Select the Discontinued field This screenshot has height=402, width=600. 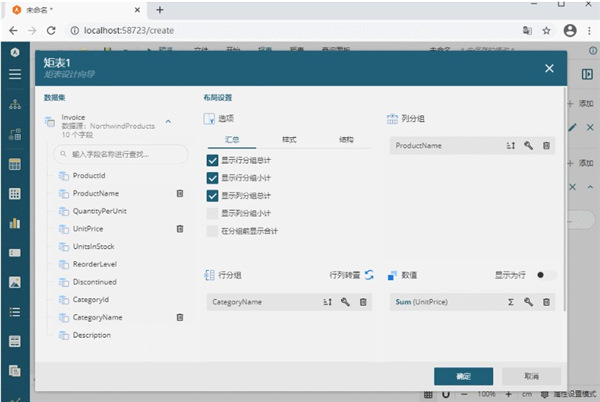pos(95,282)
